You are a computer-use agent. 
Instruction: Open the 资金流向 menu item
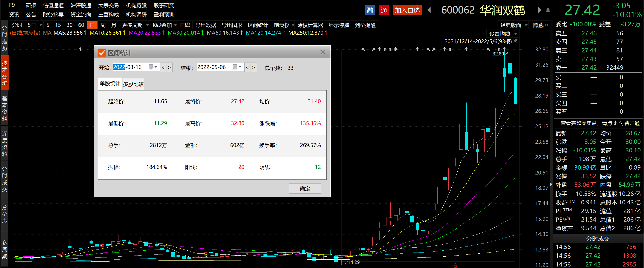(x=81, y=15)
